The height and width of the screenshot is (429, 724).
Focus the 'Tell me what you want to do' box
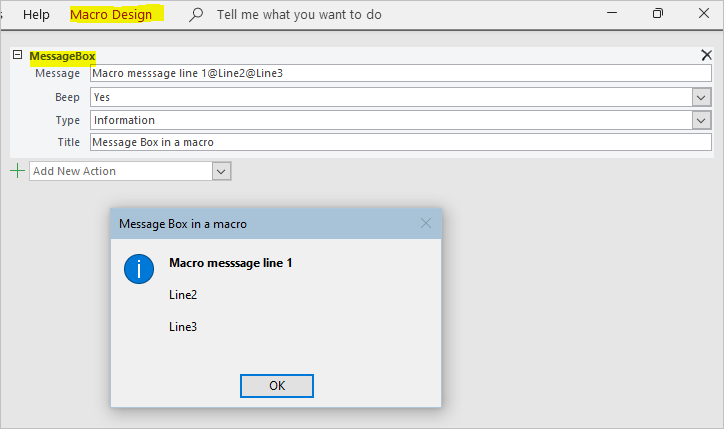(x=299, y=15)
